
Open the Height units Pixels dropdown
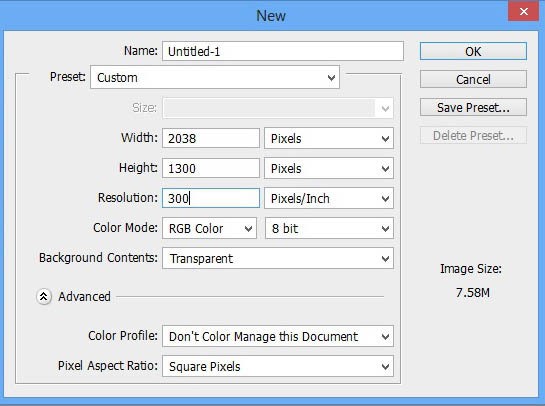(x=329, y=169)
